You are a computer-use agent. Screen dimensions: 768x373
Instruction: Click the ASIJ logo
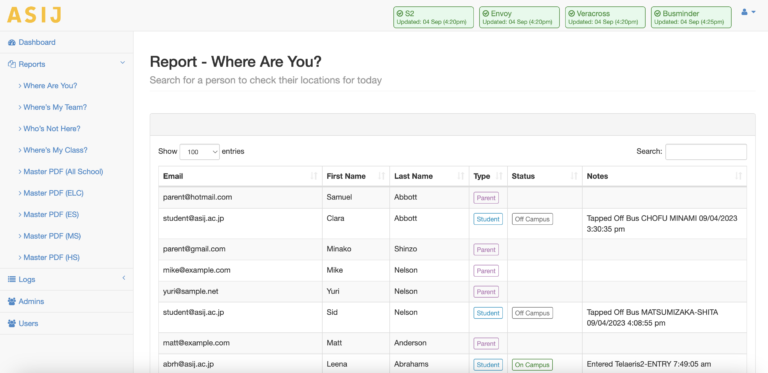(34, 15)
